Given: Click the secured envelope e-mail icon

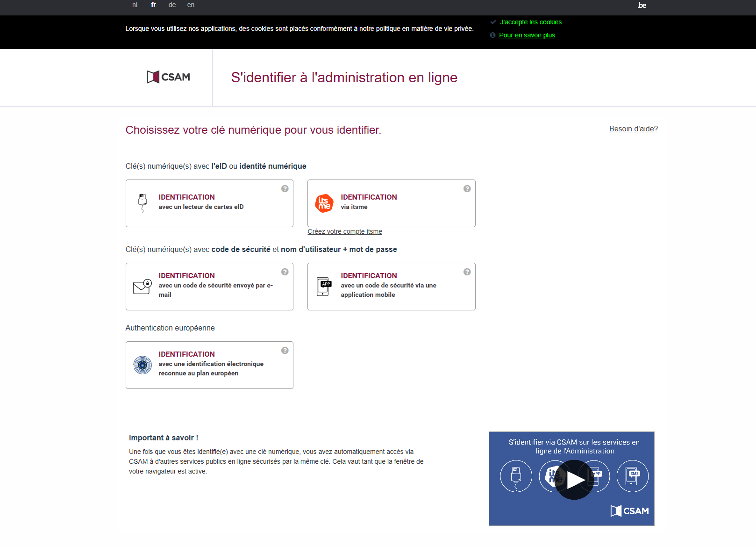Looking at the screenshot, I should (143, 286).
